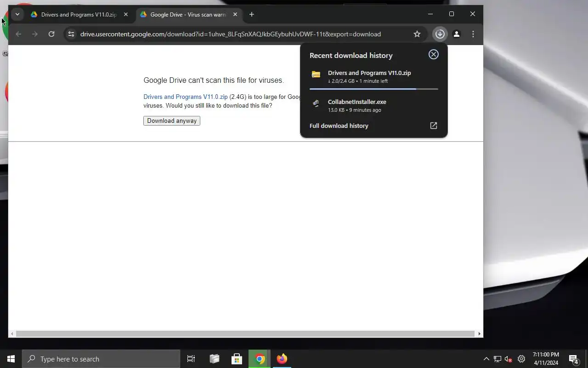Viewport: 588px width, 368px height.
Task: Open the tab search dropdown arrow
Action: [x=17, y=14]
